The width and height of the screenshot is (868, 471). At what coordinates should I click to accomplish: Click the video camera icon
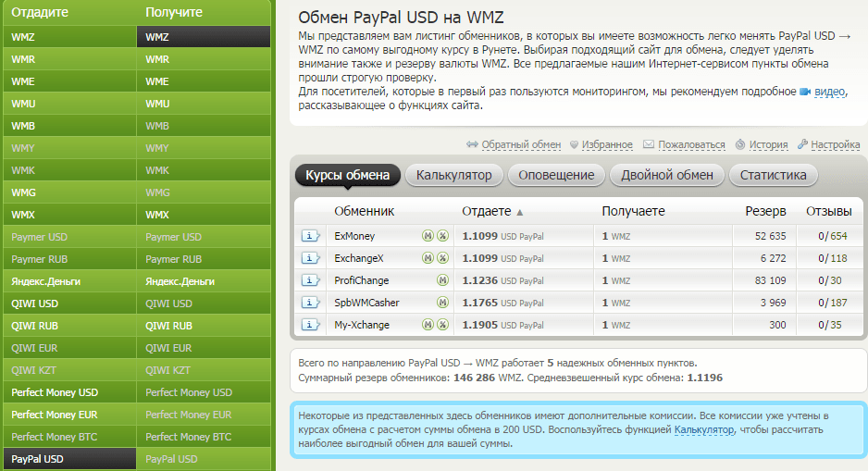point(805,92)
